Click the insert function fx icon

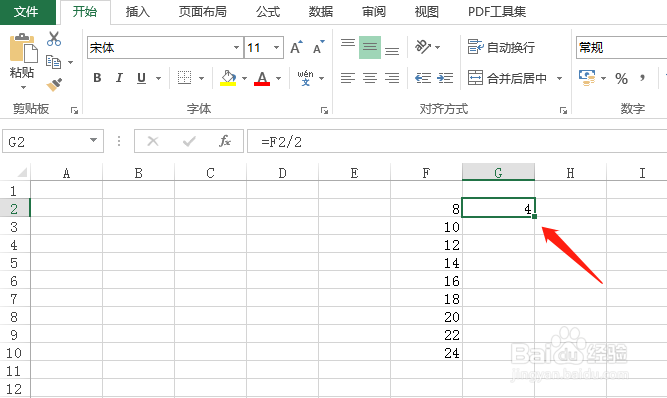tap(225, 141)
